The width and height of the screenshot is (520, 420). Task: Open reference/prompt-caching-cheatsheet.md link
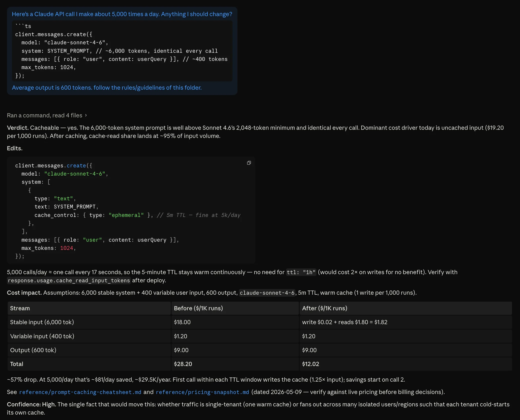pos(80,392)
